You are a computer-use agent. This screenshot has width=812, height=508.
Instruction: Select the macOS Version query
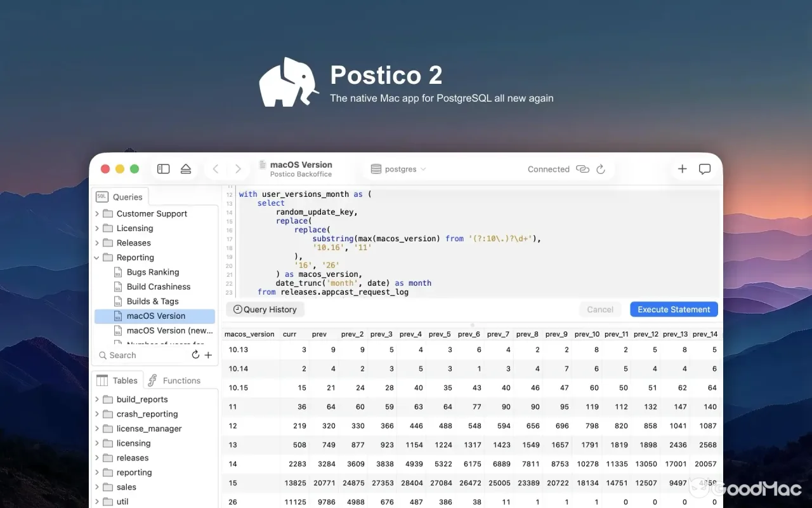(155, 316)
